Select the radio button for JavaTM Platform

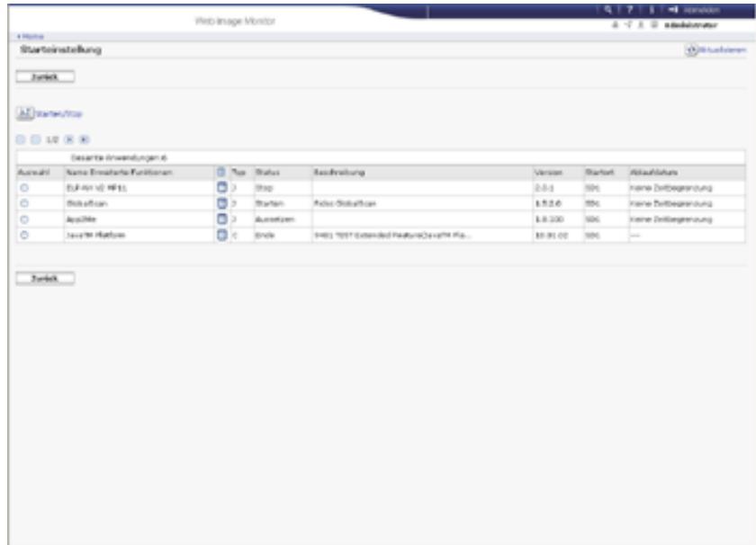point(24,235)
